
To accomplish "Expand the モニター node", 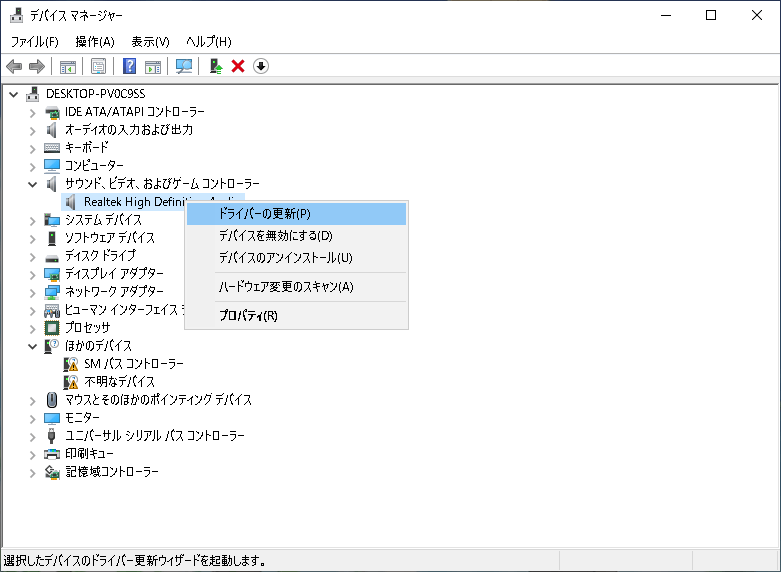I will 33,419.
